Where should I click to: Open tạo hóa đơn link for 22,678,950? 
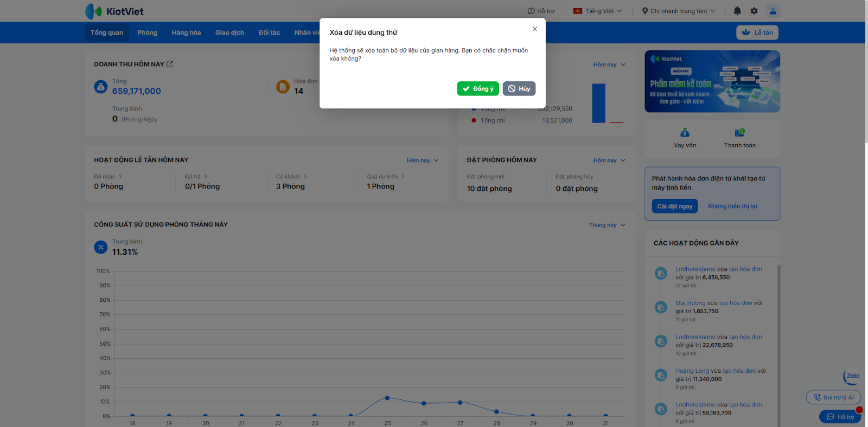(745, 337)
